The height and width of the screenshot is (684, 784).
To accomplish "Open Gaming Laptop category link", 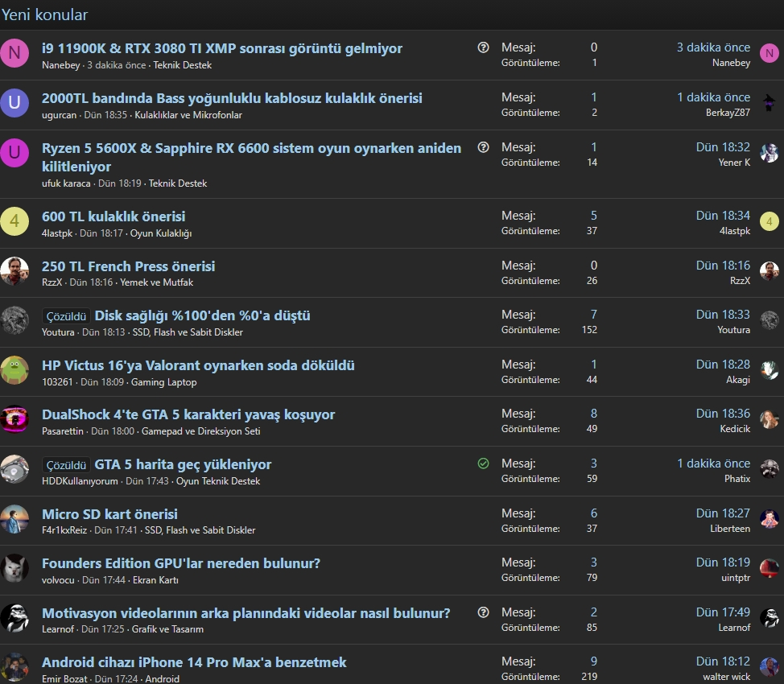I will pyautogui.click(x=164, y=382).
